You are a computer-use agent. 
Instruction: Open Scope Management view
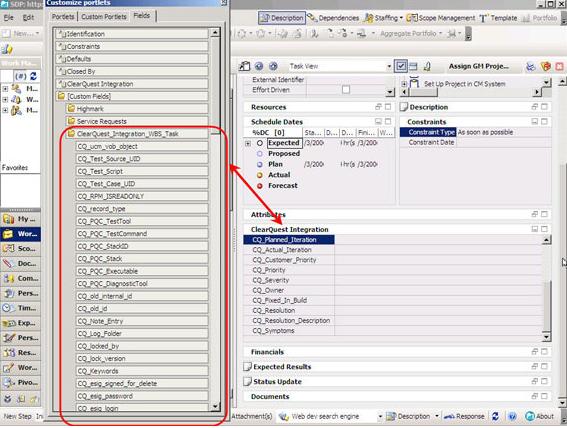pos(441,18)
